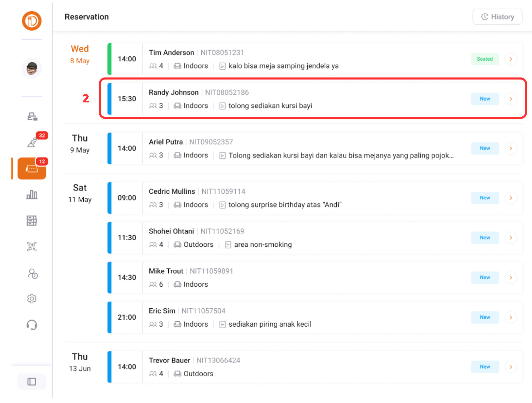
Task: Open the user profile avatar
Action: click(x=32, y=68)
